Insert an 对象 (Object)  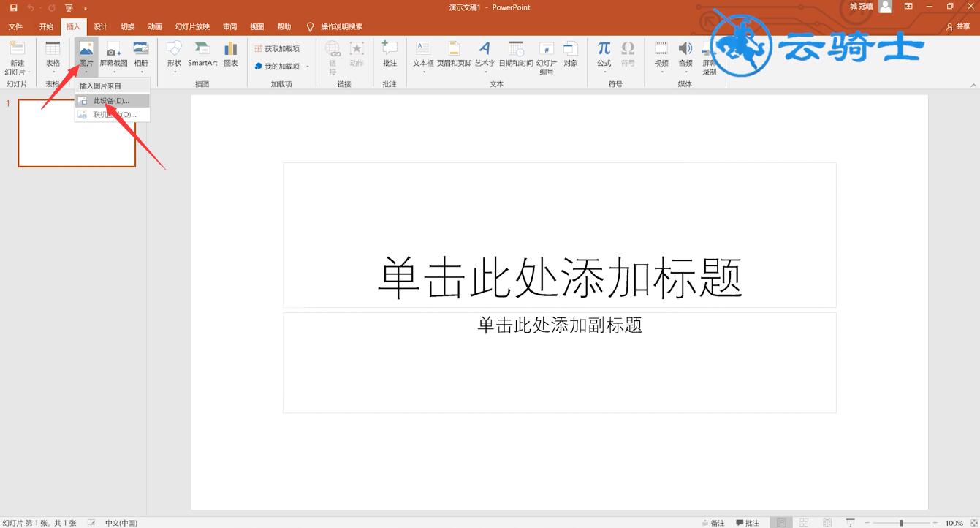pos(571,54)
